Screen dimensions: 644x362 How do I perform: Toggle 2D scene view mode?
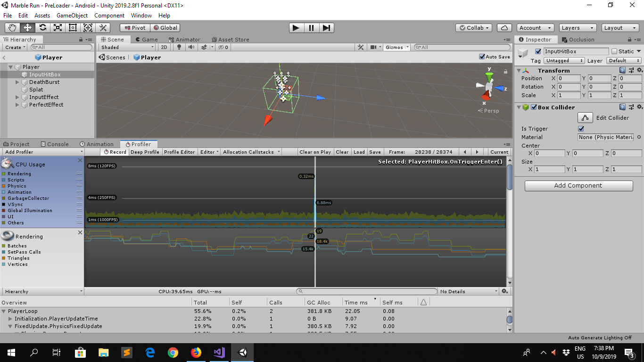tap(164, 47)
